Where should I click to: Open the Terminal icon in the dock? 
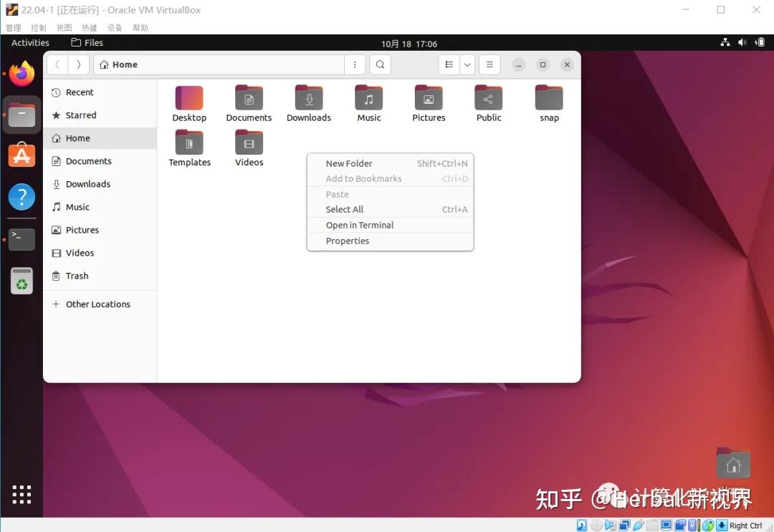[21, 239]
